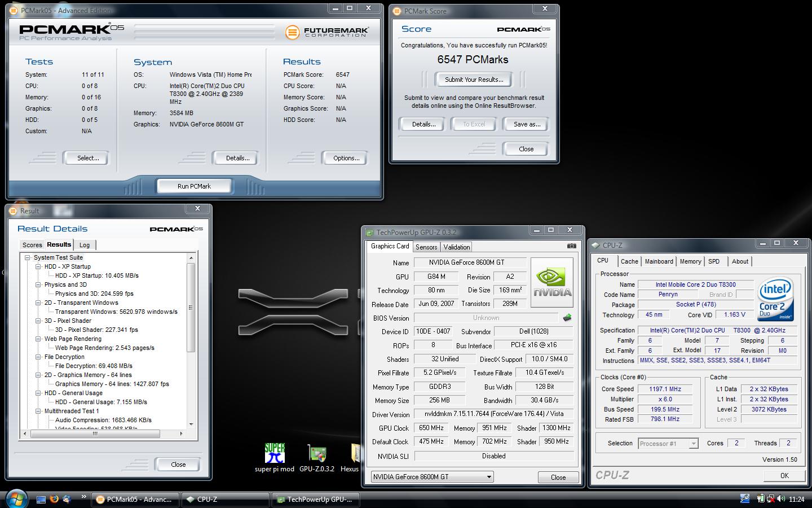
Task: Click Close in the Result Details window
Action: (x=178, y=465)
